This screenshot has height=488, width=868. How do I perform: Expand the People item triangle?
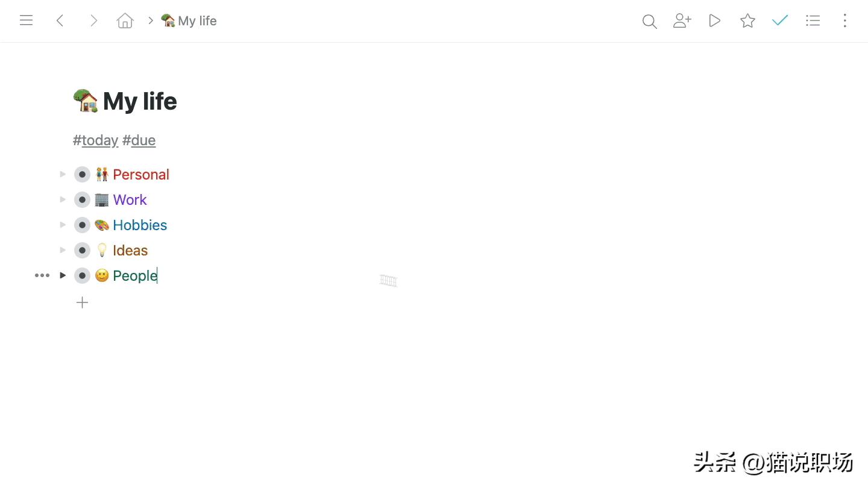[x=63, y=275]
